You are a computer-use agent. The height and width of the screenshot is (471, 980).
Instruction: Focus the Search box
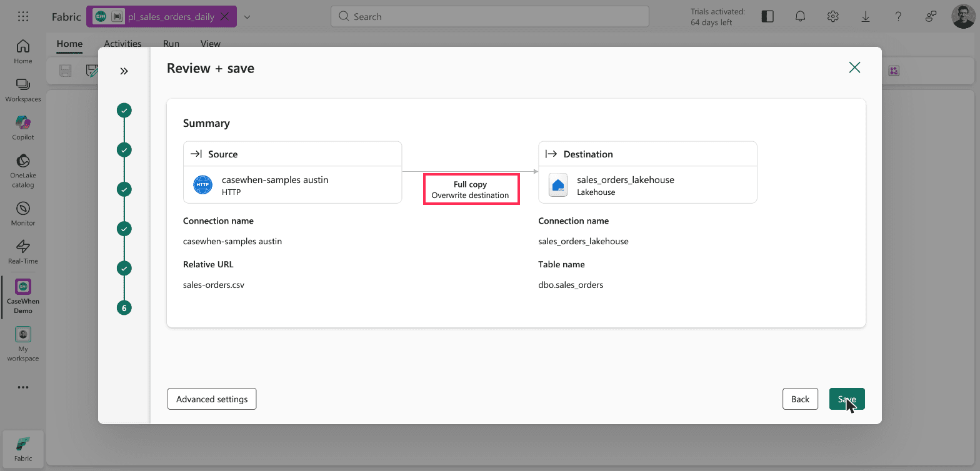489,17
